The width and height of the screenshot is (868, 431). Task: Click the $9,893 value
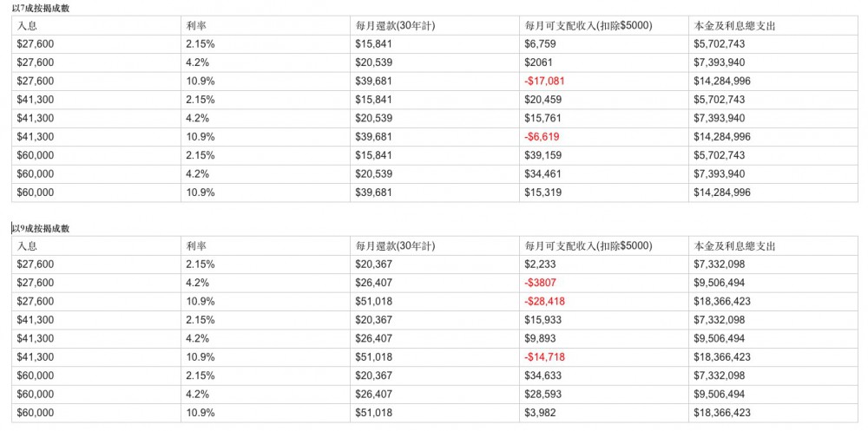[x=539, y=338]
